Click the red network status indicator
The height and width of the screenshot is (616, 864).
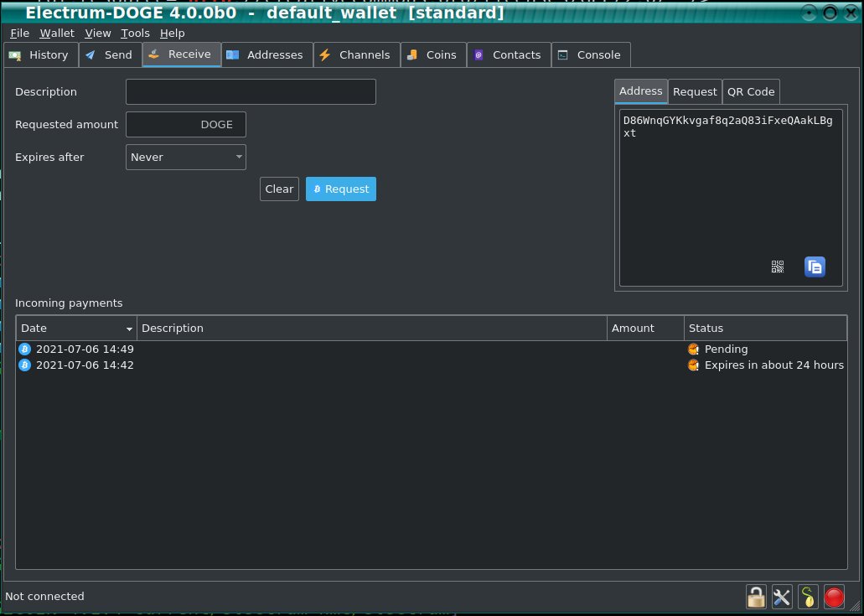click(x=834, y=598)
